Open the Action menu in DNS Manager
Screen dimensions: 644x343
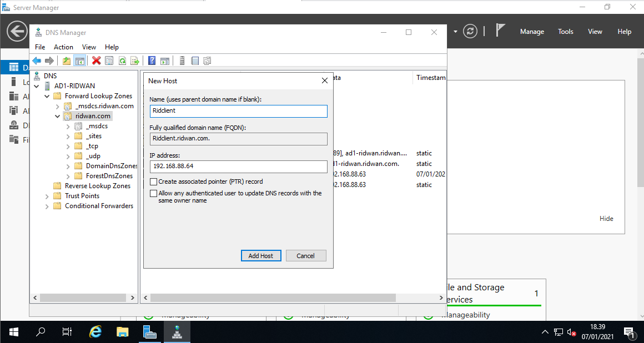[x=63, y=47]
